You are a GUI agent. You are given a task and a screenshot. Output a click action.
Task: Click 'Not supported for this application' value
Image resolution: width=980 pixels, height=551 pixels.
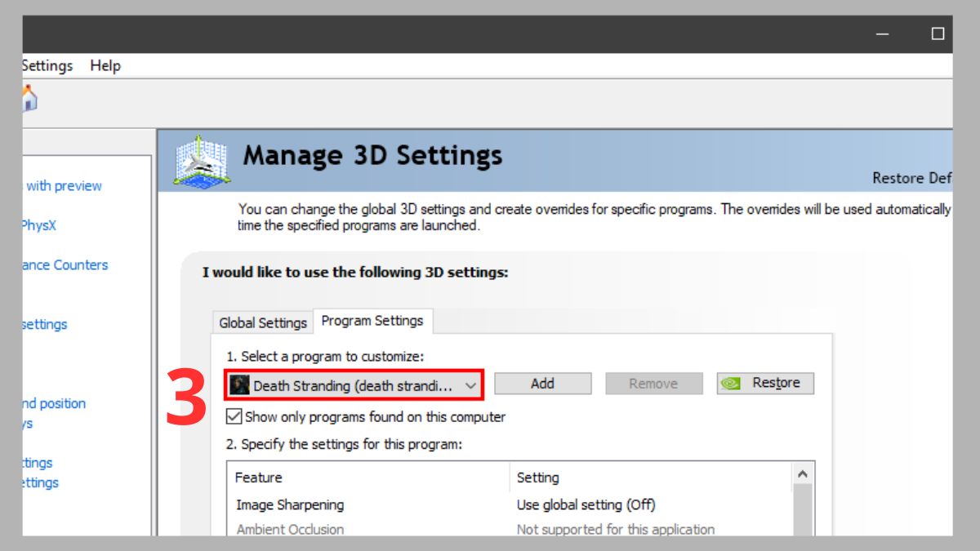click(615, 529)
